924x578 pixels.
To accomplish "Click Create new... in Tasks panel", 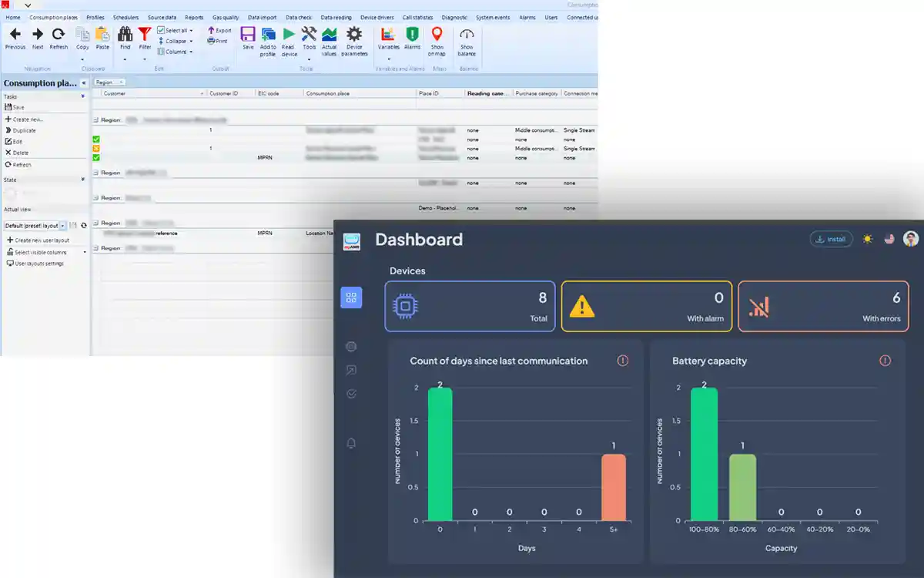I will coord(25,119).
